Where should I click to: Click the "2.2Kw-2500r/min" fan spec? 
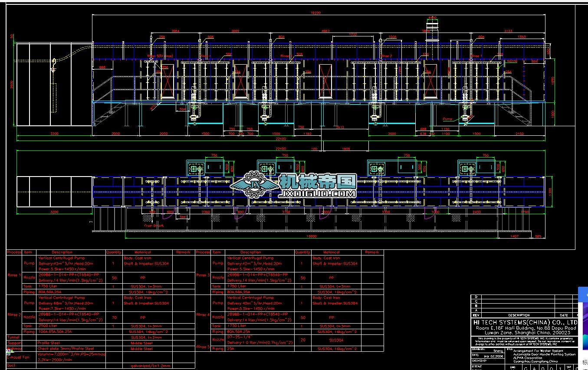pos(55,360)
